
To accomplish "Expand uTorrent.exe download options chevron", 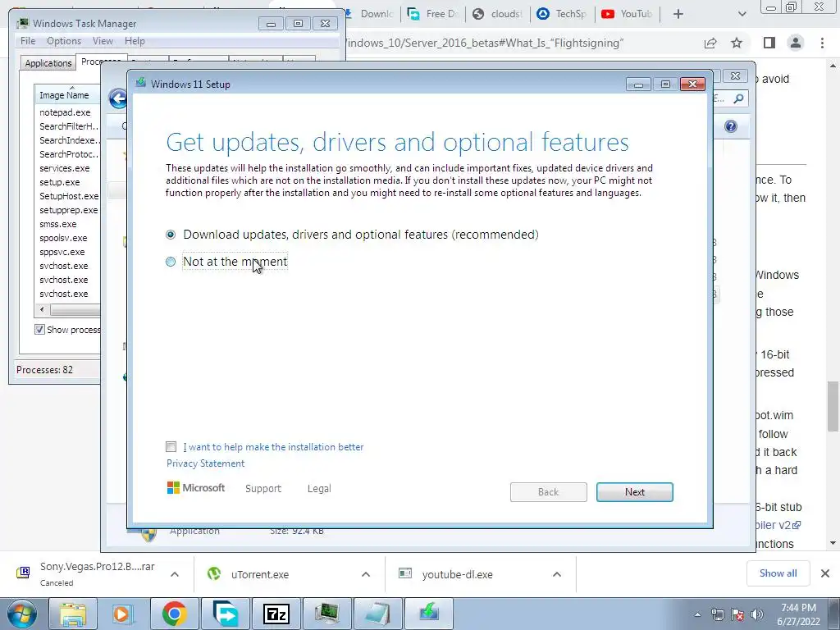I will tap(366, 574).
